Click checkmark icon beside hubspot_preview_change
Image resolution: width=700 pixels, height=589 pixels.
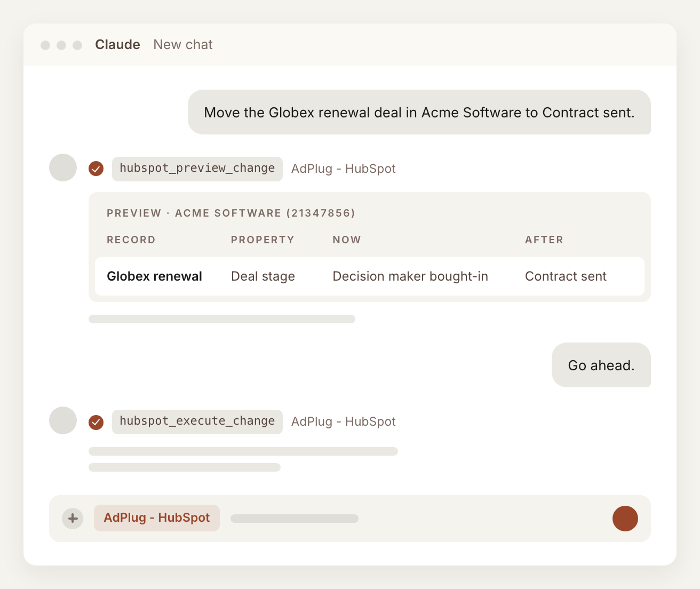tap(96, 169)
